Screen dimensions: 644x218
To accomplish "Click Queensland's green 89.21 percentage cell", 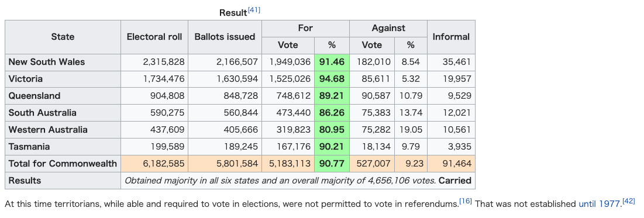I will click(332, 96).
